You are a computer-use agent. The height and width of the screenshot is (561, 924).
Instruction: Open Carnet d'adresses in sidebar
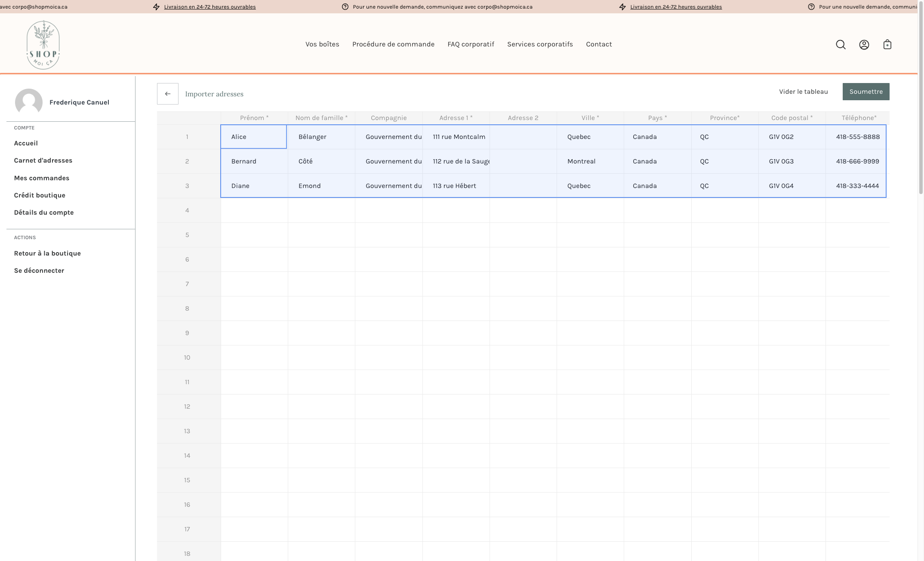tap(43, 160)
